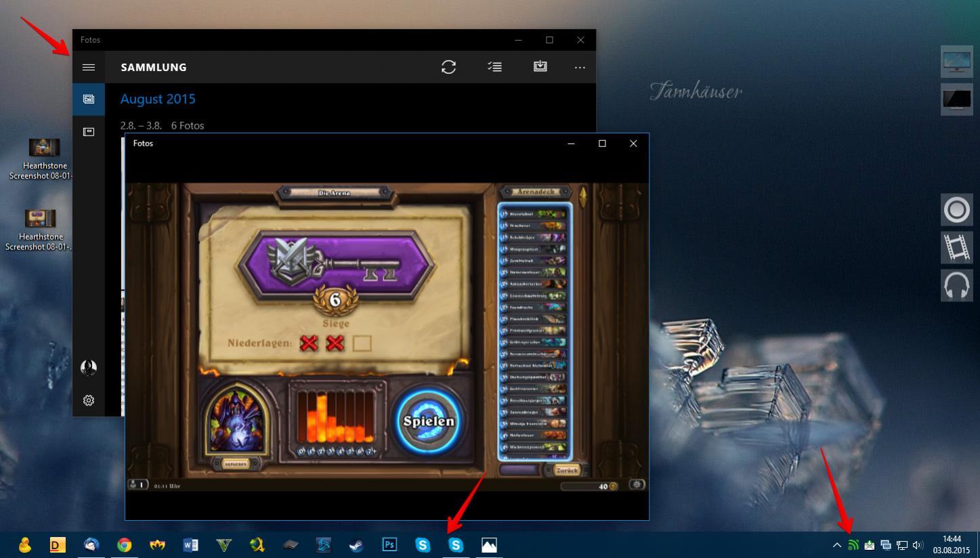Refresh the collection with the circular arrows icon

coord(448,67)
